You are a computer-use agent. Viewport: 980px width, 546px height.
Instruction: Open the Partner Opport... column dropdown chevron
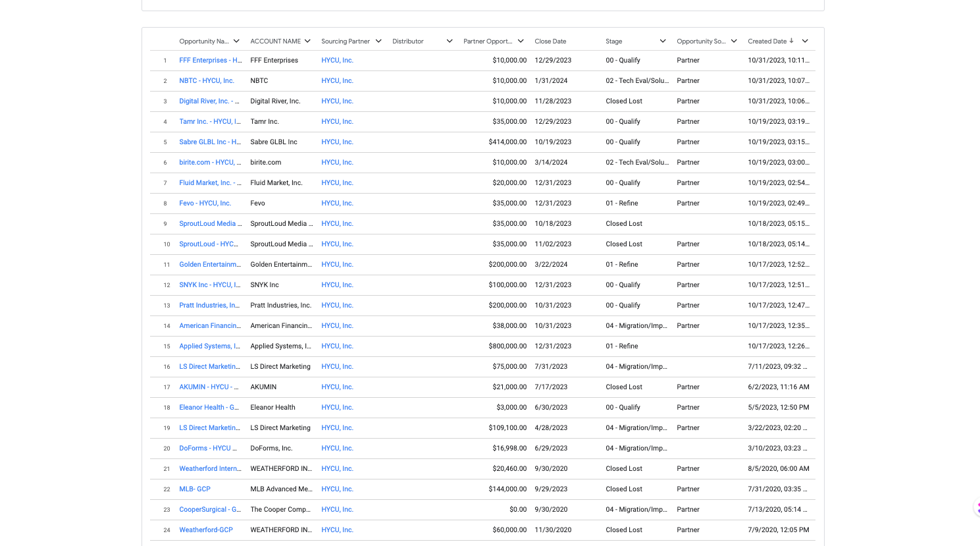pos(521,41)
